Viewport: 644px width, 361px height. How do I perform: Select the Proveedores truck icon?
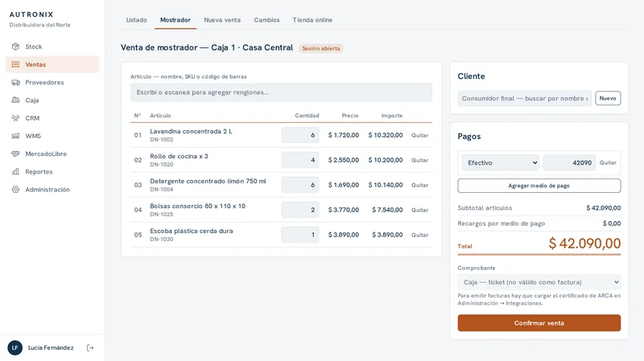tap(15, 83)
